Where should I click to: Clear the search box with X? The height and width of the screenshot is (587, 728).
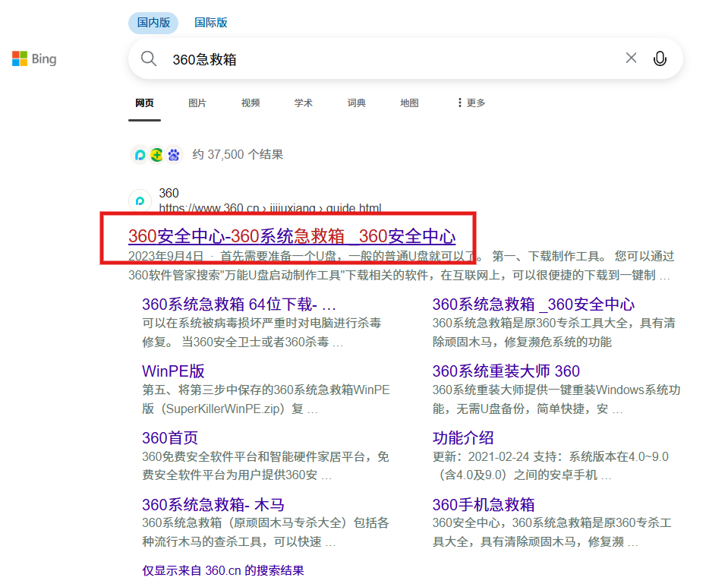pos(631,58)
